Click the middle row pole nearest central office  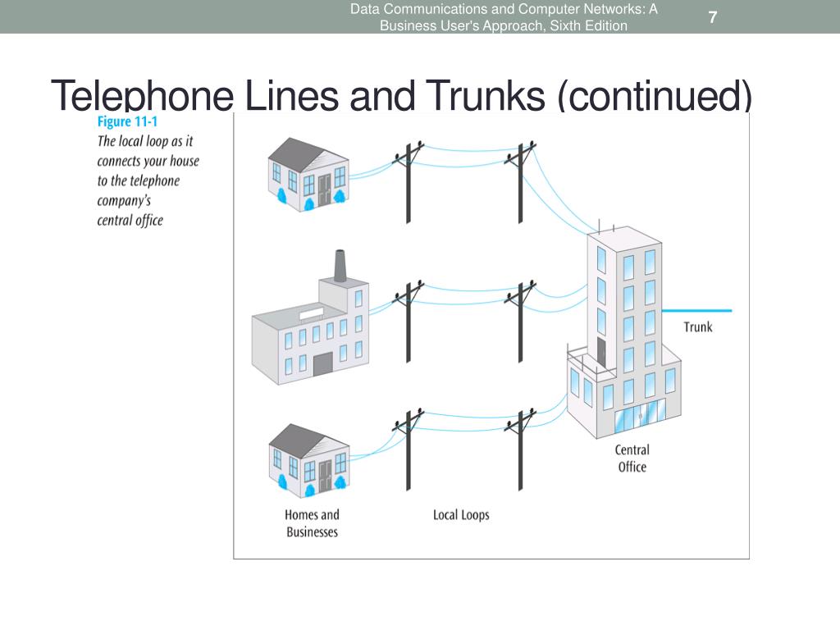520,322
